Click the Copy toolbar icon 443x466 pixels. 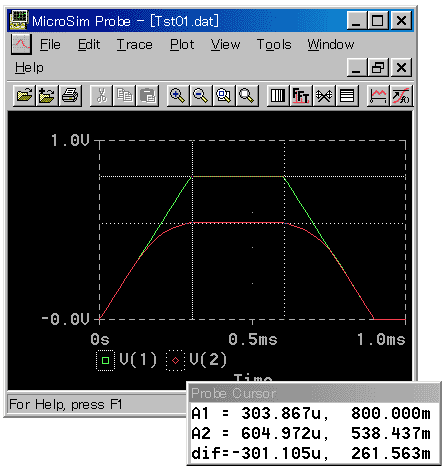point(124,96)
